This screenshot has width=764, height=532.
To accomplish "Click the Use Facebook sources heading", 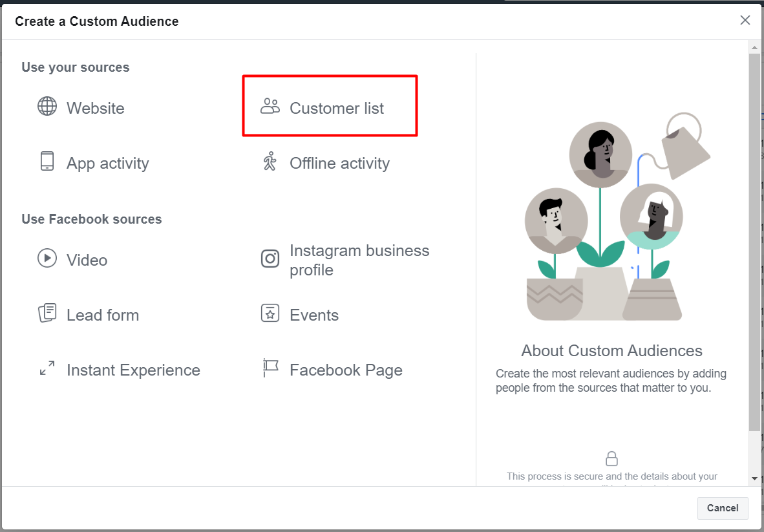I will point(92,219).
